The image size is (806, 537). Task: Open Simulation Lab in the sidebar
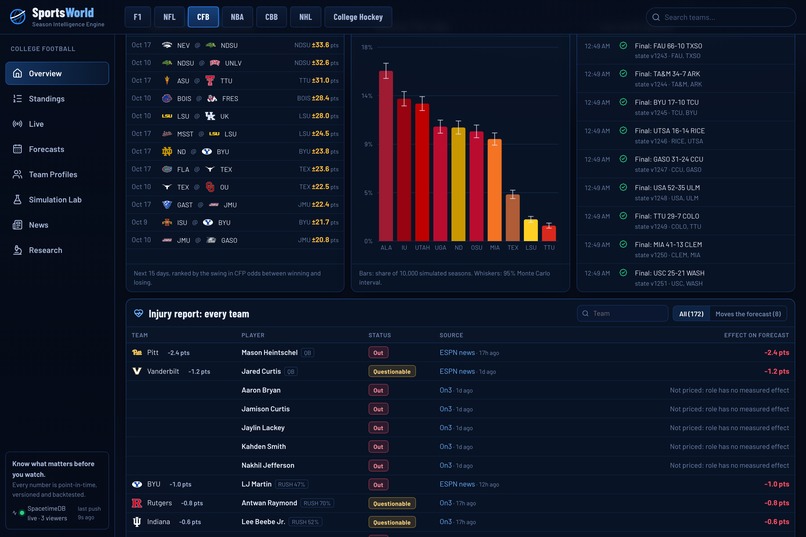[57, 199]
